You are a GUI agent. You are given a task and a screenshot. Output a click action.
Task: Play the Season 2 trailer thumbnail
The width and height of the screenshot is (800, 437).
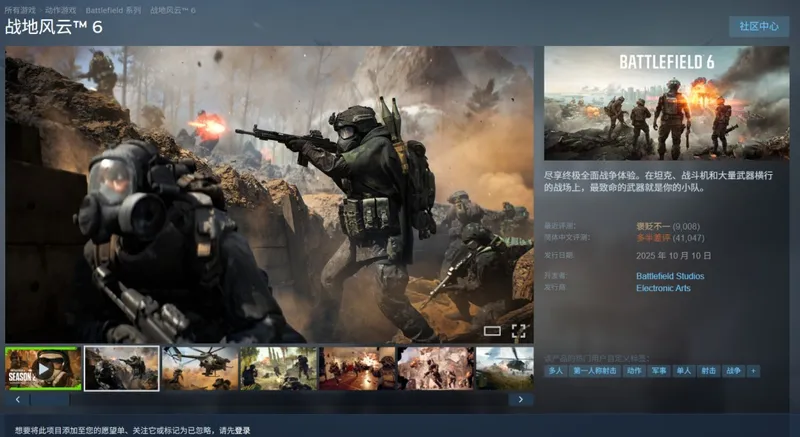43,368
